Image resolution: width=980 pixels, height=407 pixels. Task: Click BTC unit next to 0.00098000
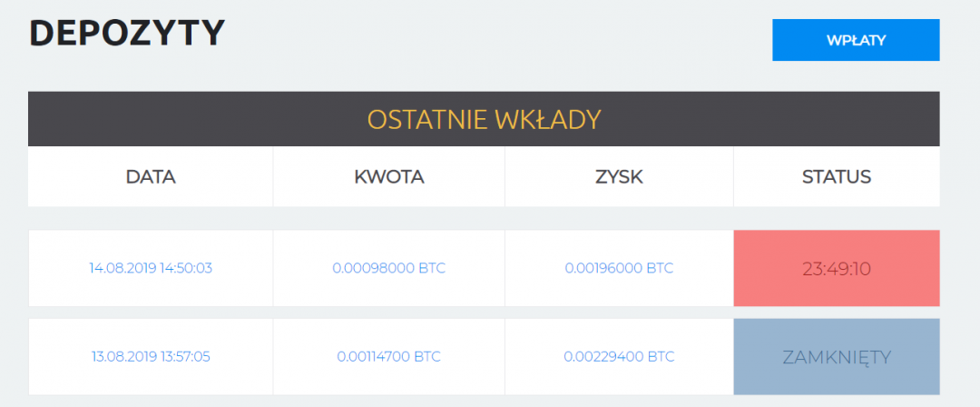point(432,268)
